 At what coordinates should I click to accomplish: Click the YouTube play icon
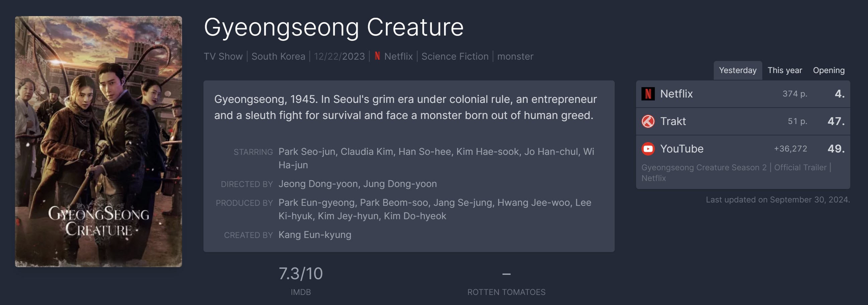pos(647,149)
